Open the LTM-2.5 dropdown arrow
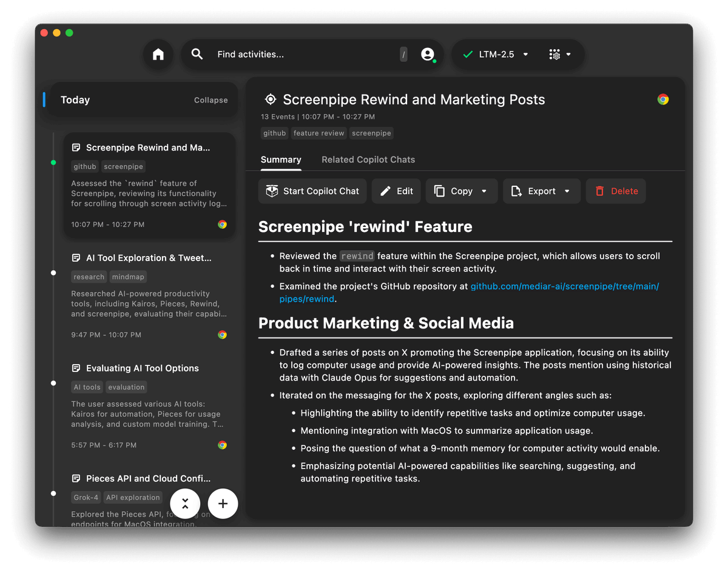This screenshot has height=573, width=728. 525,55
